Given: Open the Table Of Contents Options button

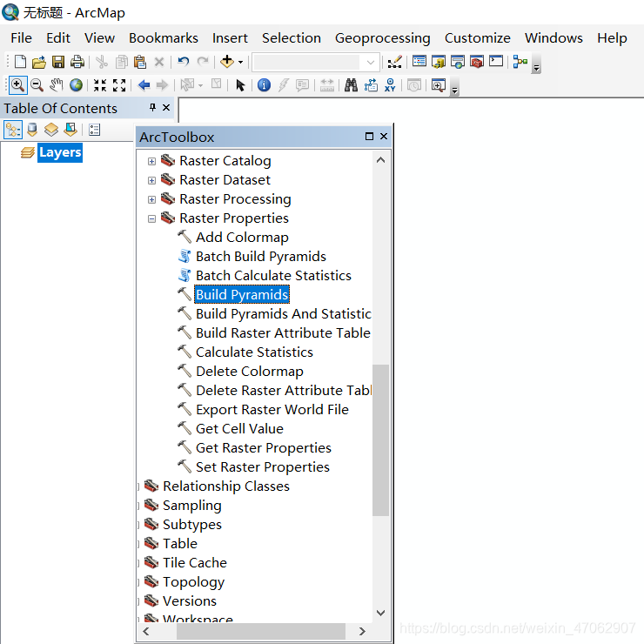Looking at the screenshot, I should [x=95, y=130].
